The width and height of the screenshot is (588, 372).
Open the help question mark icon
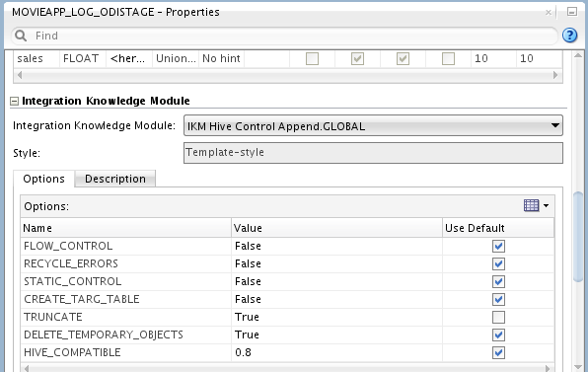pos(569,36)
